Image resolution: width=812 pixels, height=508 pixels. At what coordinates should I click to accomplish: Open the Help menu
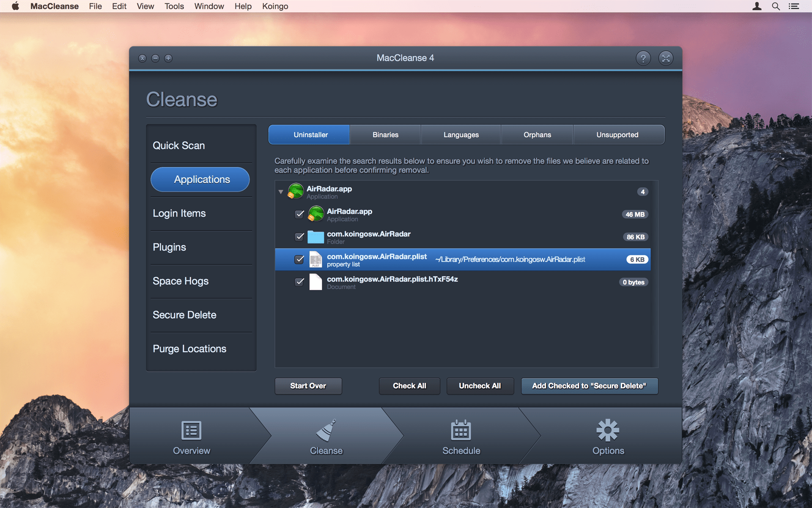coord(243,6)
